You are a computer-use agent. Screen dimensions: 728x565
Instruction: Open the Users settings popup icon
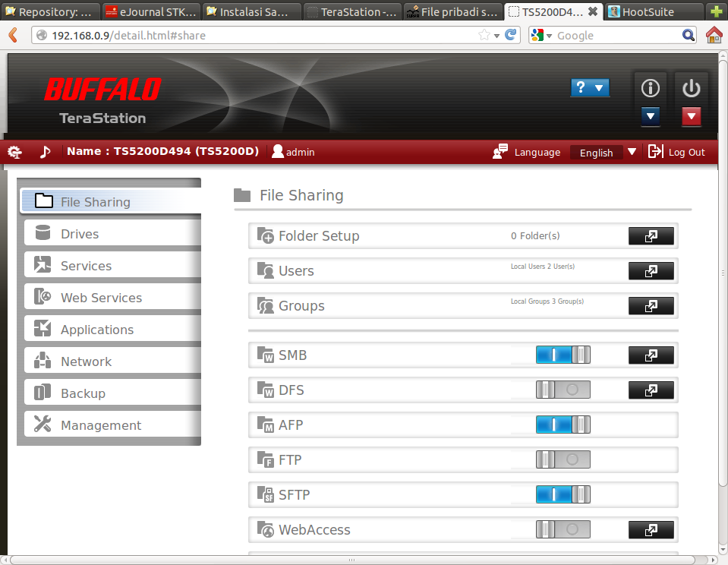point(651,271)
